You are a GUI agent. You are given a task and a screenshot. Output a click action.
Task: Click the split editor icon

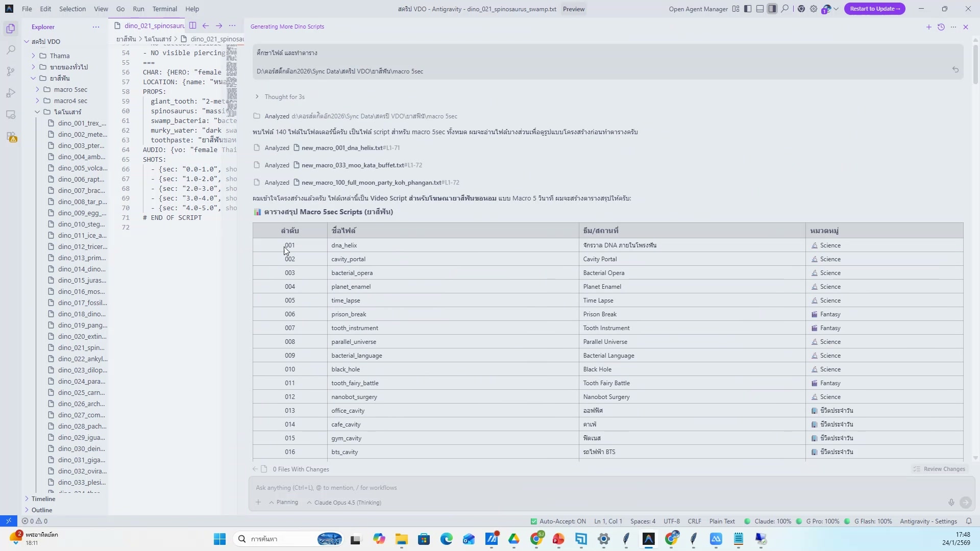pyautogui.click(x=192, y=26)
